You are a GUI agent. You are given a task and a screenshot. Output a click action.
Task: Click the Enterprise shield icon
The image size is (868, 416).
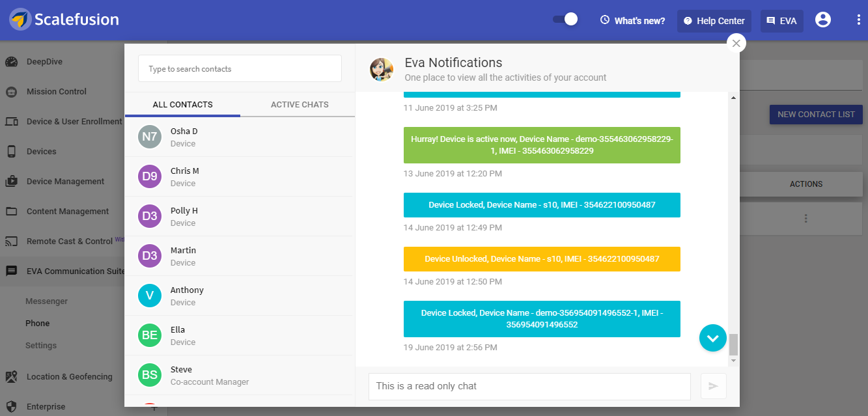pyautogui.click(x=11, y=407)
